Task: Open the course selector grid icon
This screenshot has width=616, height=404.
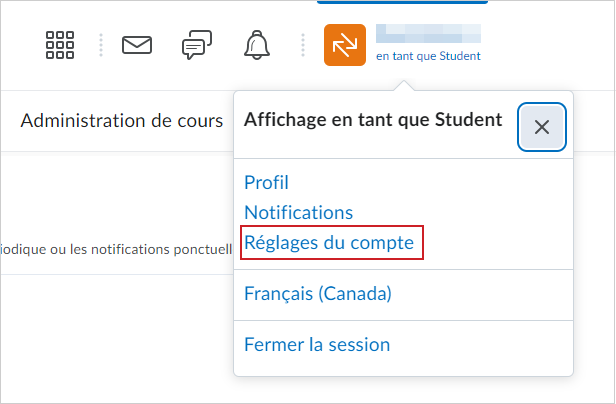Action: click(60, 45)
